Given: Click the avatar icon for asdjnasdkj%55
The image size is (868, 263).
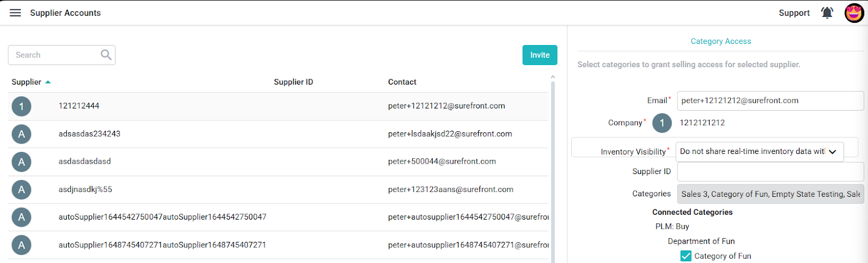Looking at the screenshot, I should [21, 189].
